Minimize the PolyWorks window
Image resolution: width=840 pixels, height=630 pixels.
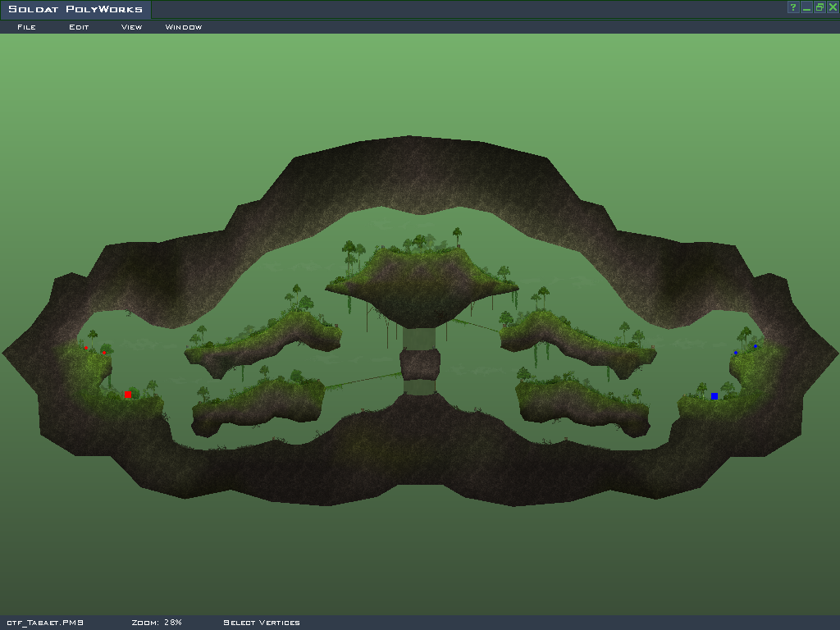(806, 7)
